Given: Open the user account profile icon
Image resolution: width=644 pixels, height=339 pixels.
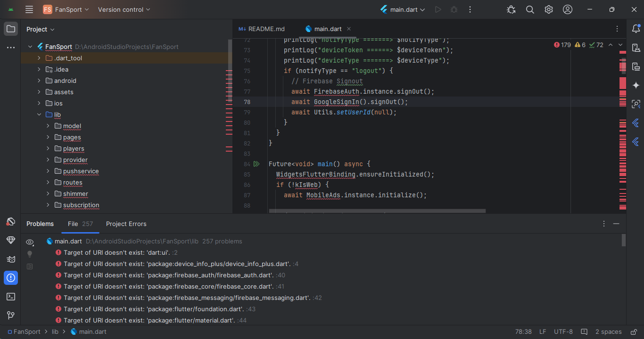Looking at the screenshot, I should (568, 9).
